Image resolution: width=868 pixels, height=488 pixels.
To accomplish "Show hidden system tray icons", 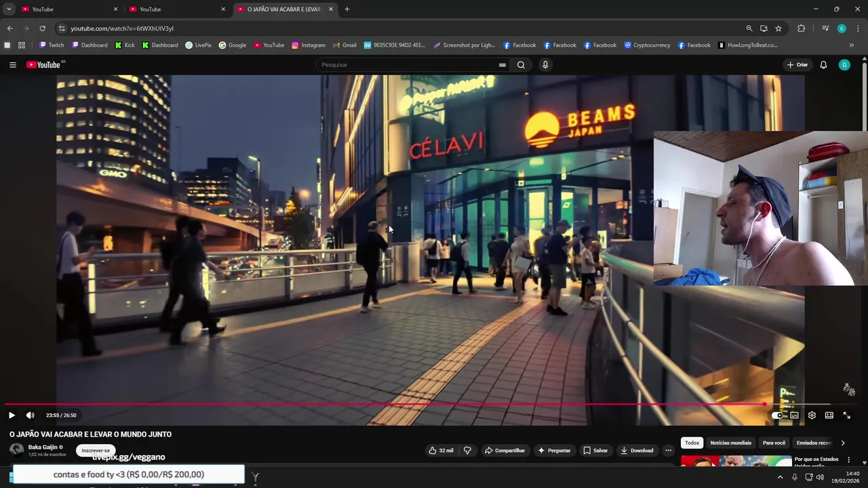I will (780, 477).
